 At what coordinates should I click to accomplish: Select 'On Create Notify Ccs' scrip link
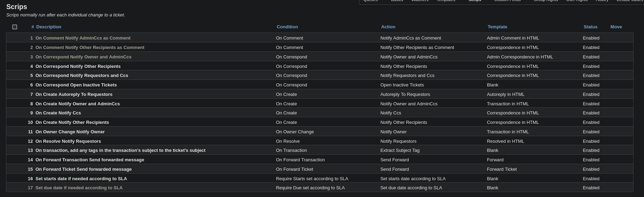click(x=58, y=113)
